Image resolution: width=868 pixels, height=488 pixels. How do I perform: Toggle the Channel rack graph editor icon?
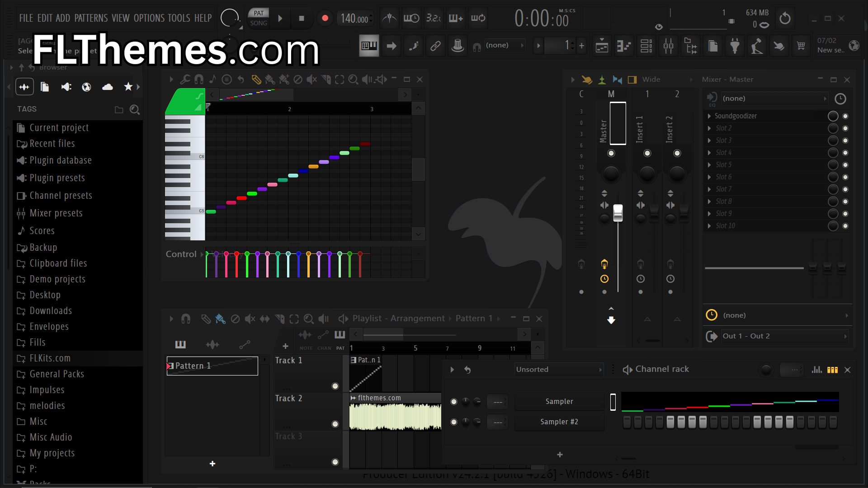click(816, 370)
